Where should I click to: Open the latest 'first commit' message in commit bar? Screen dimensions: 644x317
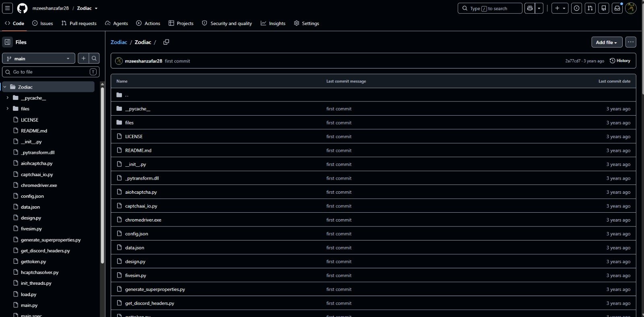point(178,61)
